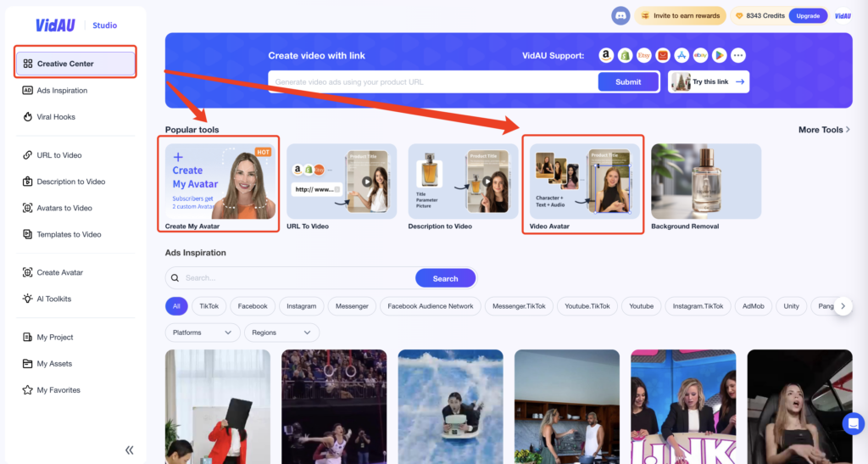Show more platform filters with right arrow

843,306
